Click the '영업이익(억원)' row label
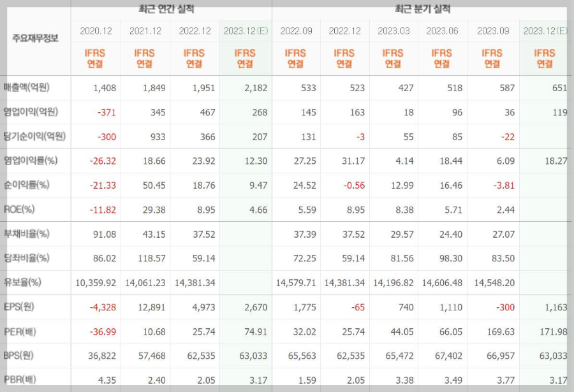This screenshot has width=574, height=392. (31, 112)
